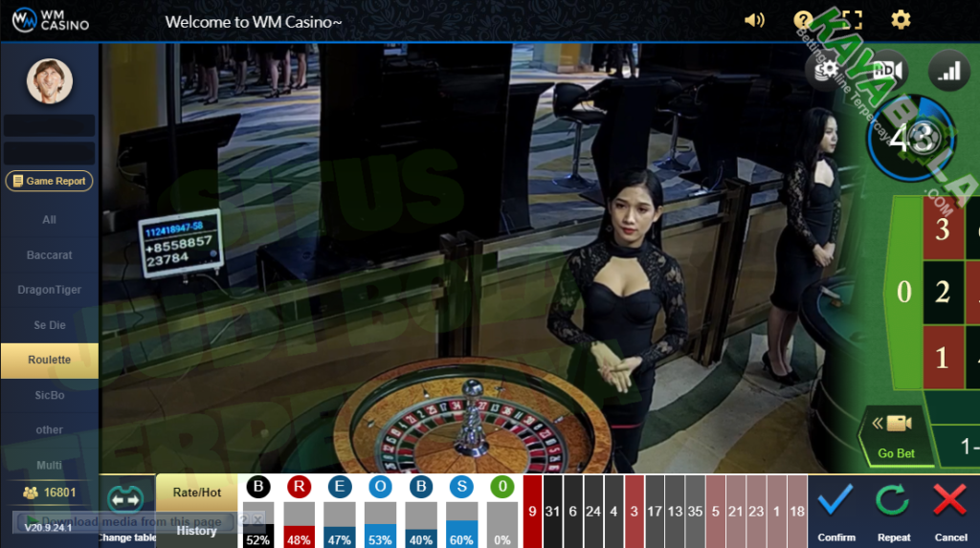Click the signal strength bars icon
The image size is (980, 548).
[949, 71]
